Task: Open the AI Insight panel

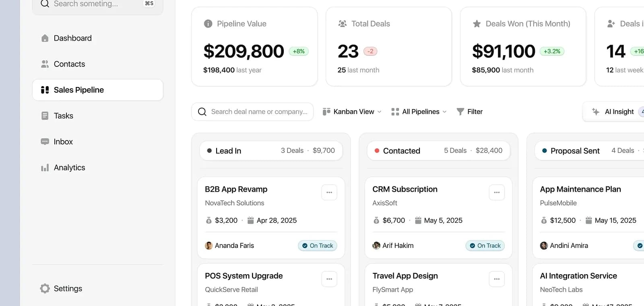Action: point(614,112)
